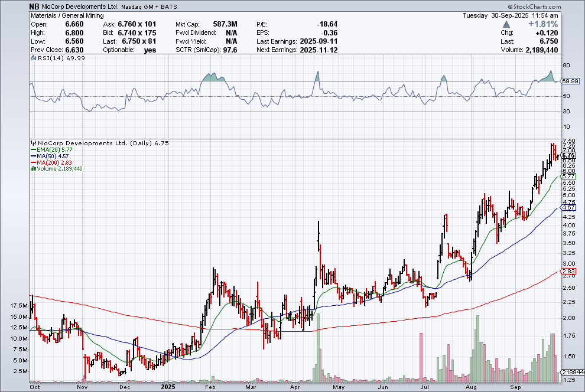The image size is (585, 392).
Task: Click the 2025 year label on time axis
Action: (168, 387)
